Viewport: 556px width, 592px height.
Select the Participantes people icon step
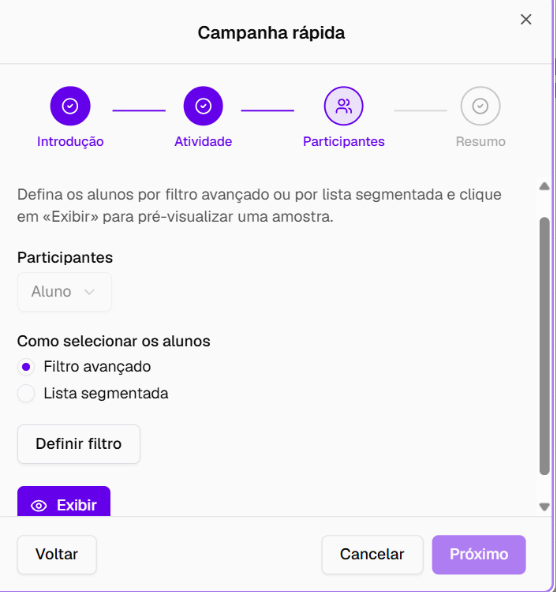click(x=343, y=106)
